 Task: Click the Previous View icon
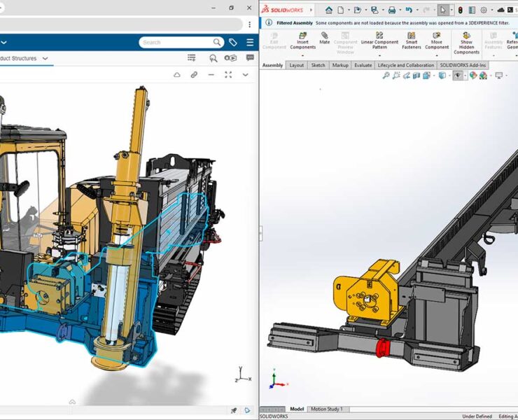tap(406, 76)
